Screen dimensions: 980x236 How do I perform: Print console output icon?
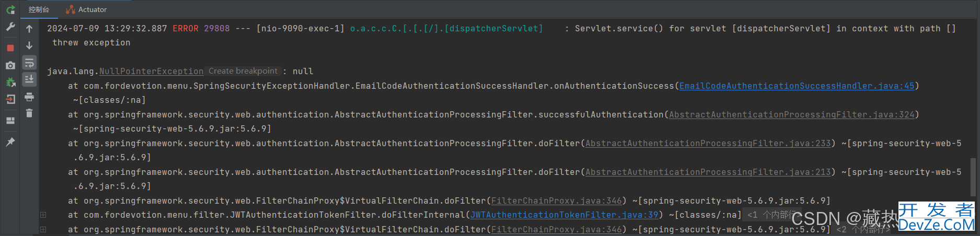[x=29, y=97]
